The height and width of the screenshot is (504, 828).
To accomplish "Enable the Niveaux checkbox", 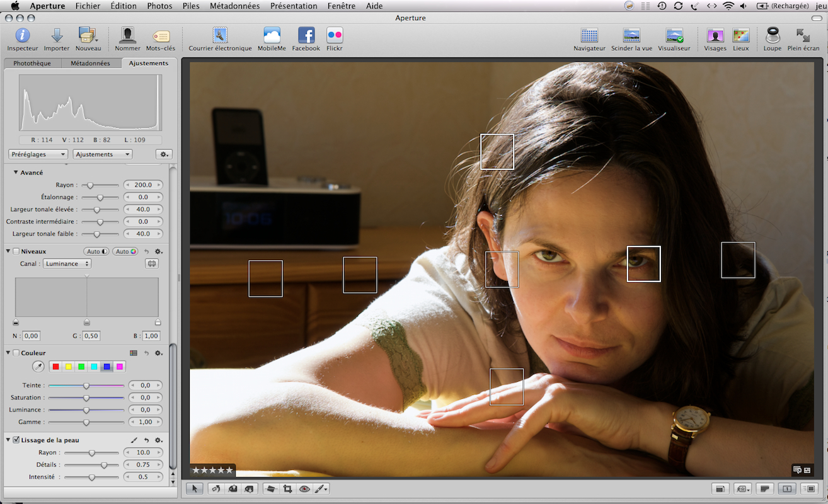I will [16, 251].
